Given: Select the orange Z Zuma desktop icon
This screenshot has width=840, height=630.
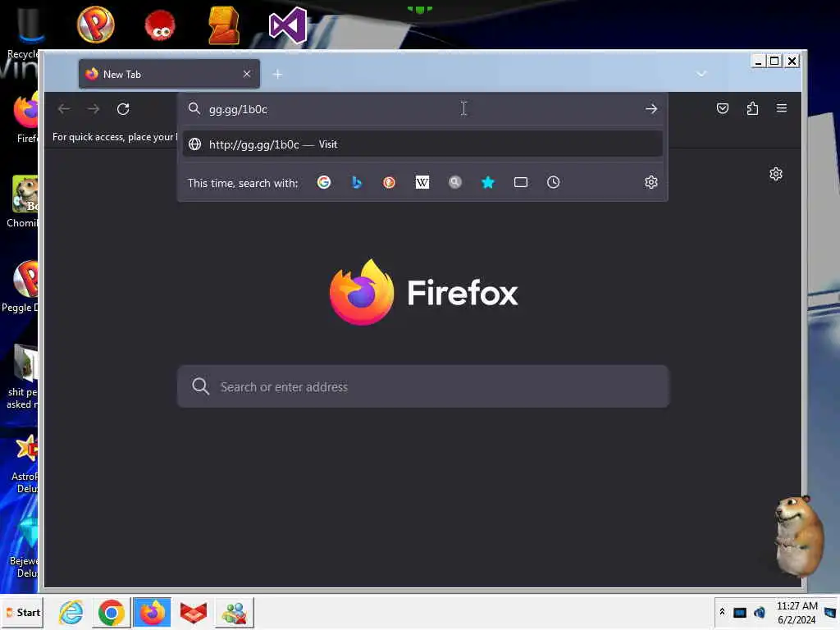Looking at the screenshot, I should tap(224, 25).
